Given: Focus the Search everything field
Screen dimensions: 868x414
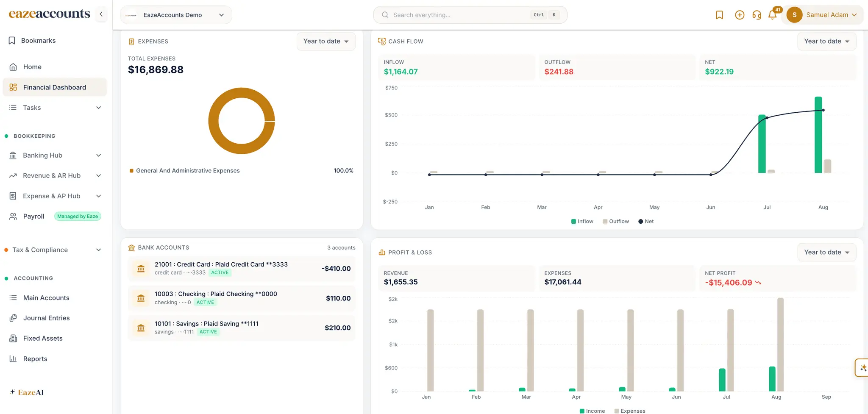Looking at the screenshot, I should click(x=470, y=15).
